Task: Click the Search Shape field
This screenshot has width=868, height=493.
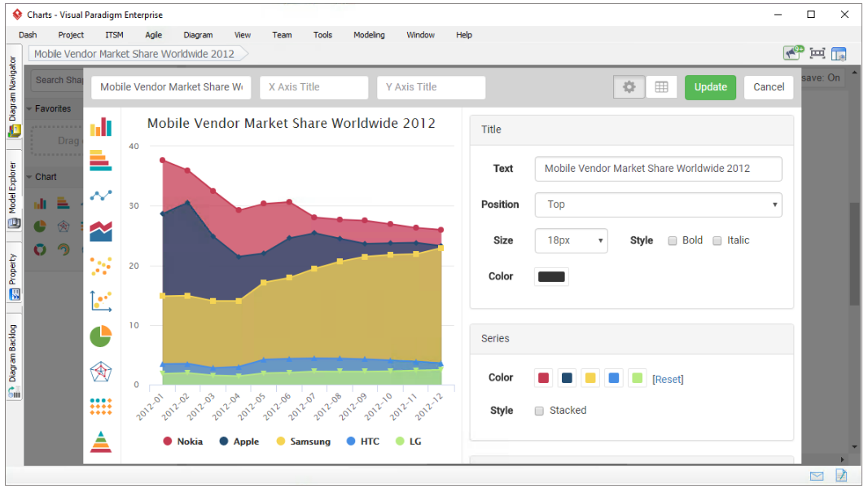Action: (57, 81)
